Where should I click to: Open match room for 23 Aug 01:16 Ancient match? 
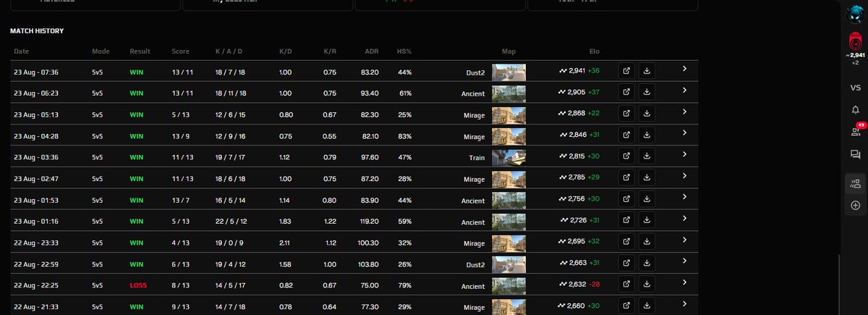(x=626, y=219)
